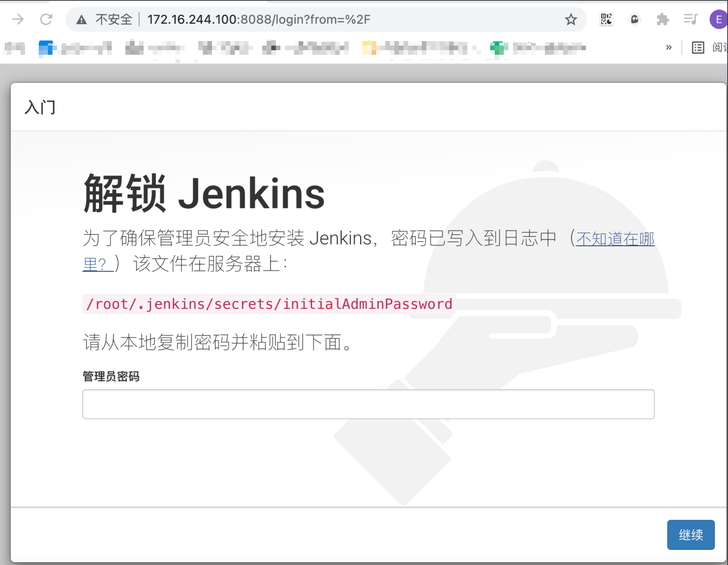Click the 继续 continue button
728x565 pixels.
point(691,535)
